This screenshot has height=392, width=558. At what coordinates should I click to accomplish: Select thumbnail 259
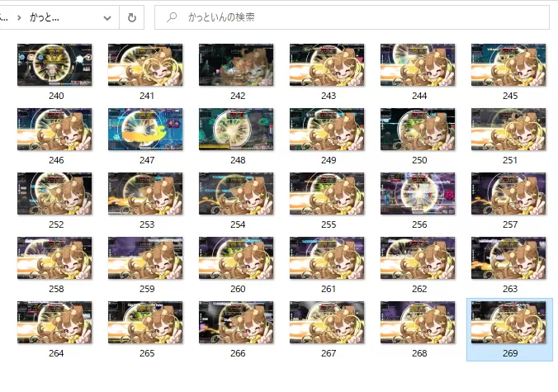pyautogui.click(x=145, y=257)
